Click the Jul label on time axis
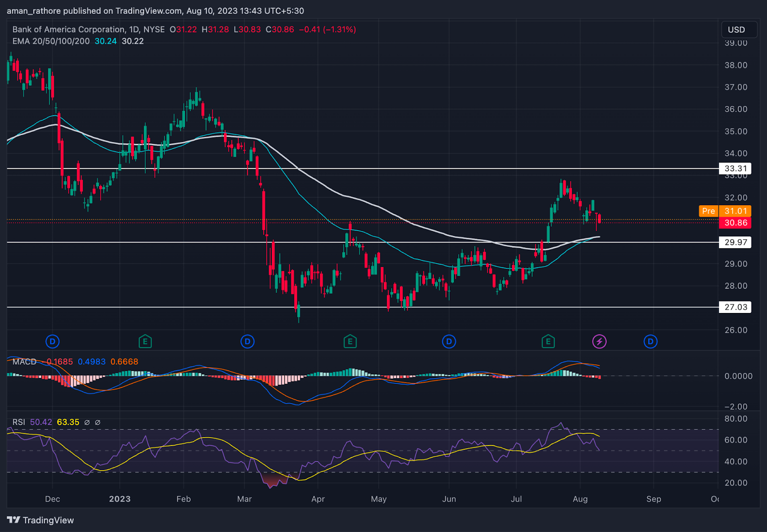This screenshot has width=767, height=532. (516, 499)
